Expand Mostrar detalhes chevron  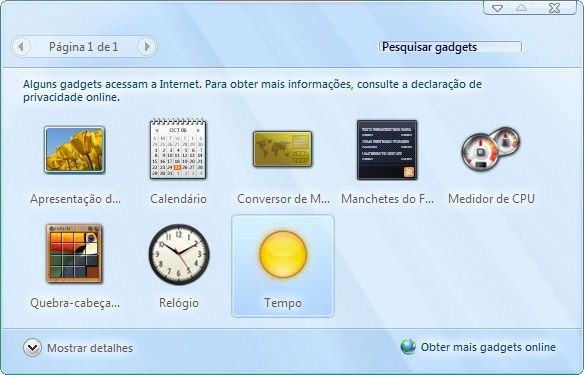coord(32,347)
